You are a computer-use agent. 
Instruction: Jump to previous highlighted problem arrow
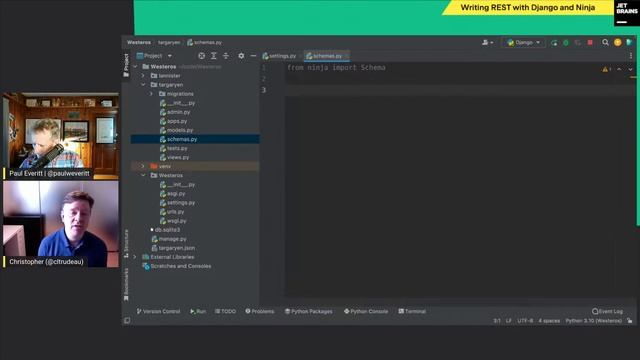point(619,69)
